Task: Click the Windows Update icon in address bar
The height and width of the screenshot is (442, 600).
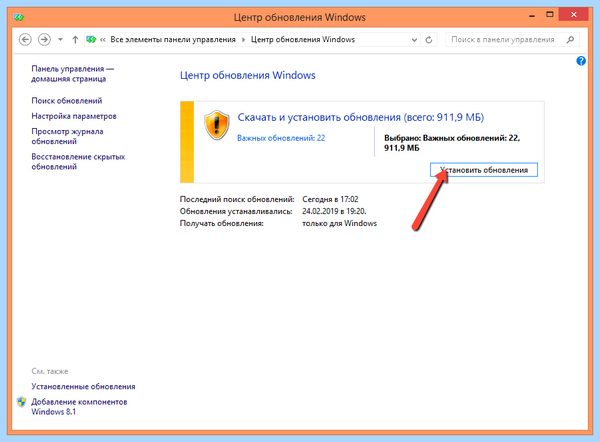Action: (91, 39)
